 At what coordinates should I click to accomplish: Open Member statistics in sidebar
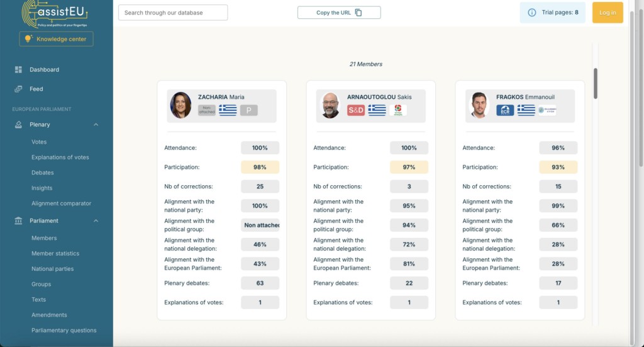[x=55, y=253]
